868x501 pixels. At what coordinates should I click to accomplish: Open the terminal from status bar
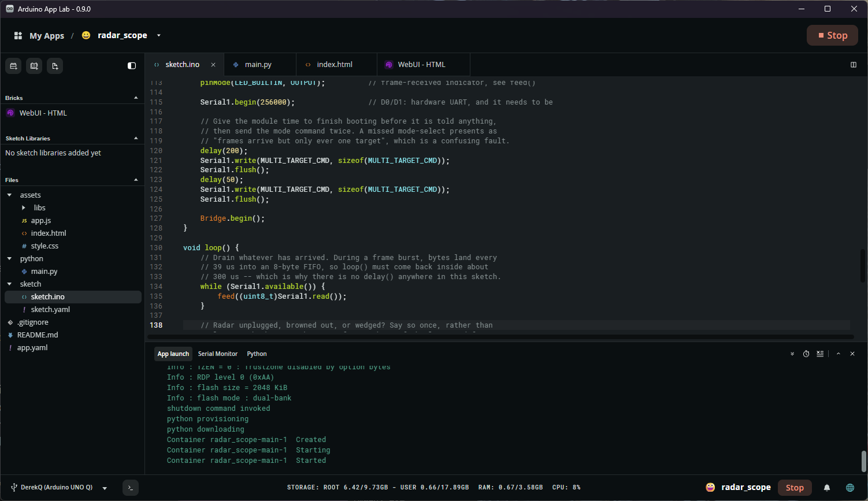(x=131, y=488)
